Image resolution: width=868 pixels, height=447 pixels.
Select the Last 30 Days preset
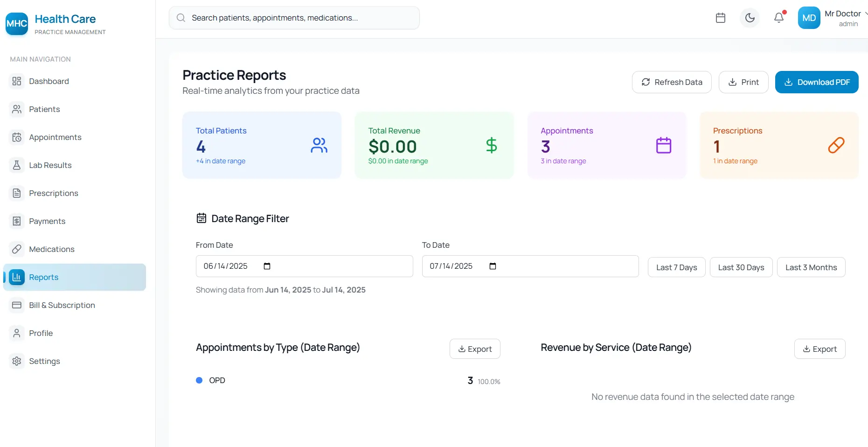[741, 267]
